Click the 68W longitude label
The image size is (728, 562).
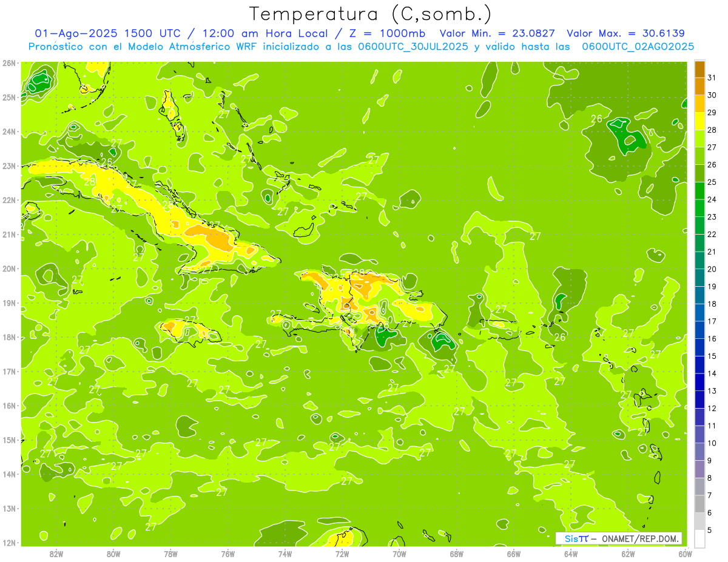[x=457, y=554]
